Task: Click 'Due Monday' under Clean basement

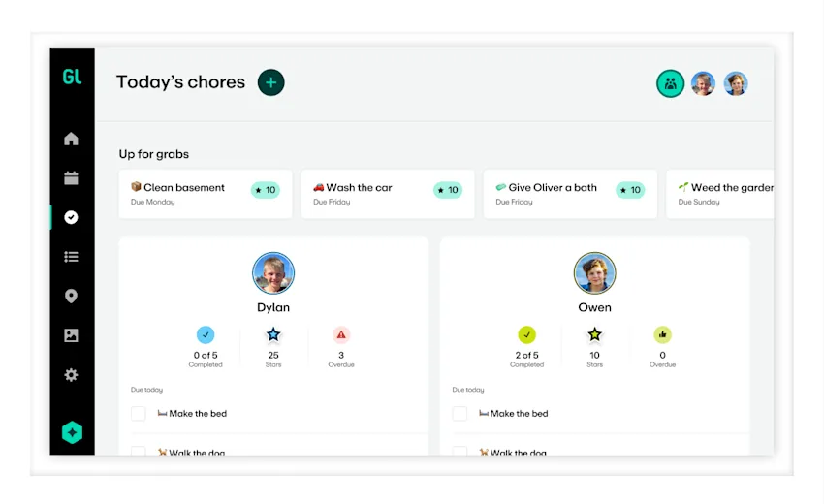Action: 153,202
